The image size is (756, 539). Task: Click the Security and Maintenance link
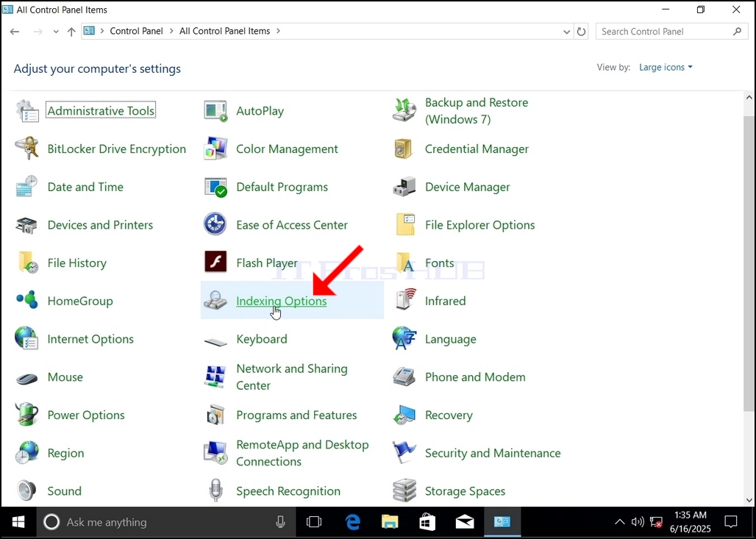493,453
